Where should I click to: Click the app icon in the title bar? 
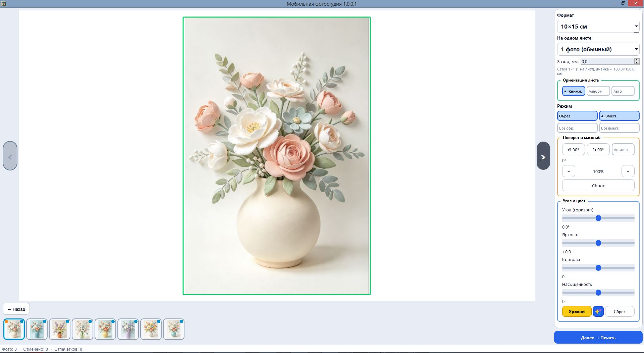[4, 4]
